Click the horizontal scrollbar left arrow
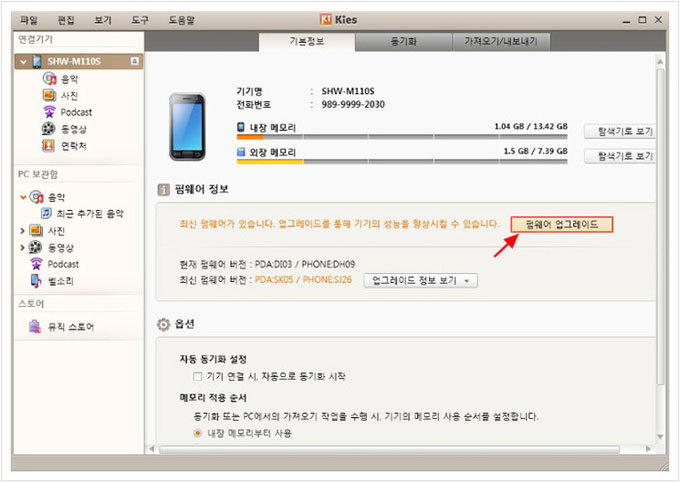Screen dimensions: 680x483 152,449
